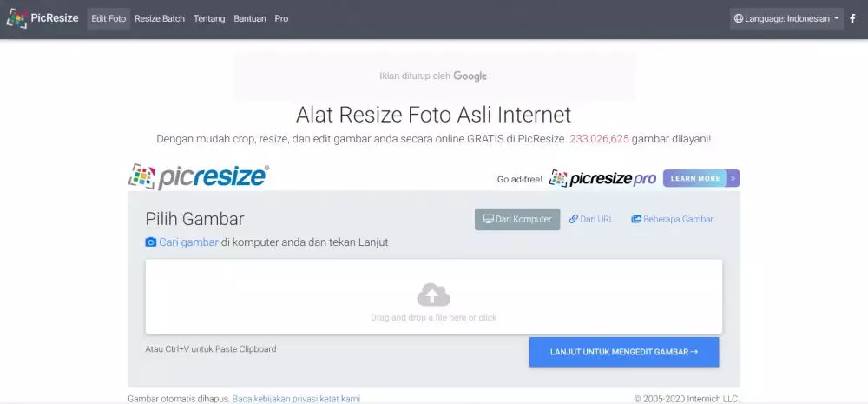Open the Bantuan menu item
868x404 pixels.
(250, 18)
